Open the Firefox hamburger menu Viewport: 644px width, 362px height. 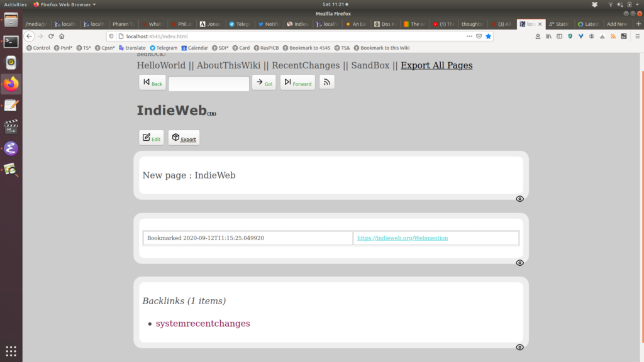[638, 36]
